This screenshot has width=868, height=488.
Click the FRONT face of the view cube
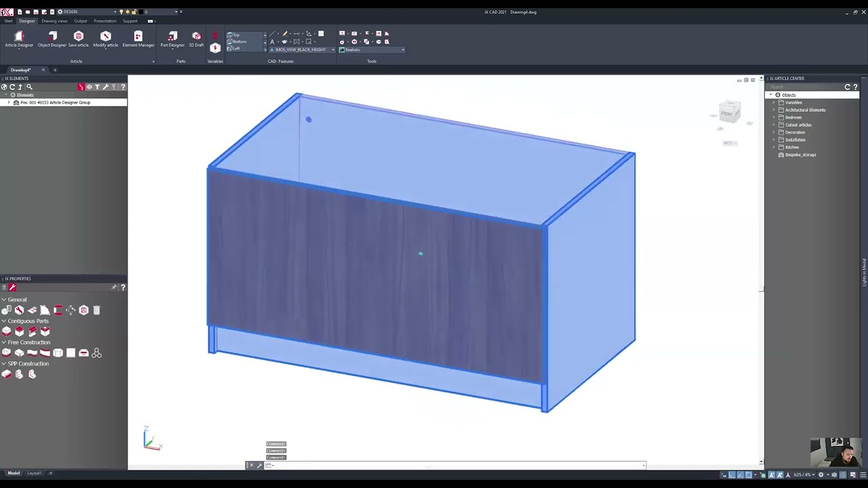[728, 113]
